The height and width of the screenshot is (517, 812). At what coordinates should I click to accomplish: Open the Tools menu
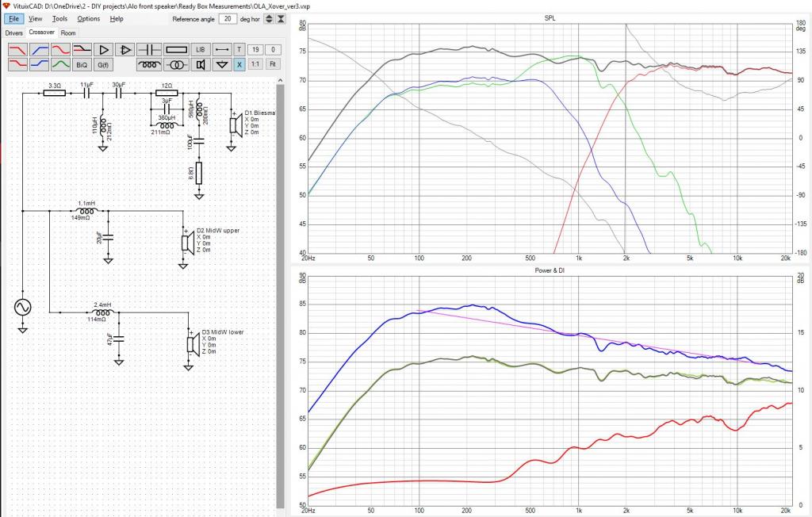click(59, 19)
